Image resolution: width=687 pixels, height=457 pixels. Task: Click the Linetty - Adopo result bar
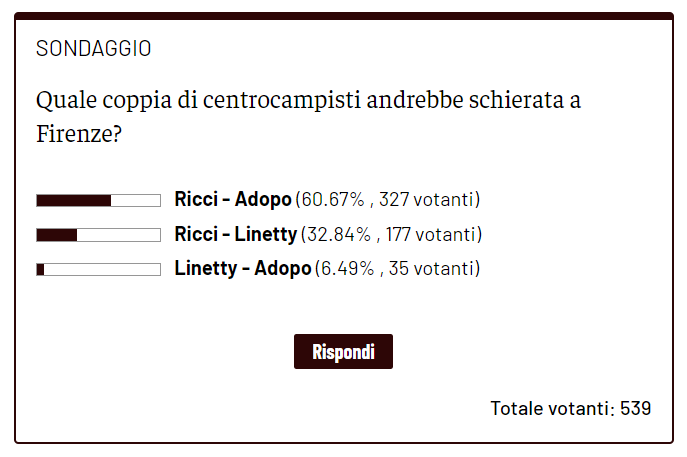[x=98, y=269]
